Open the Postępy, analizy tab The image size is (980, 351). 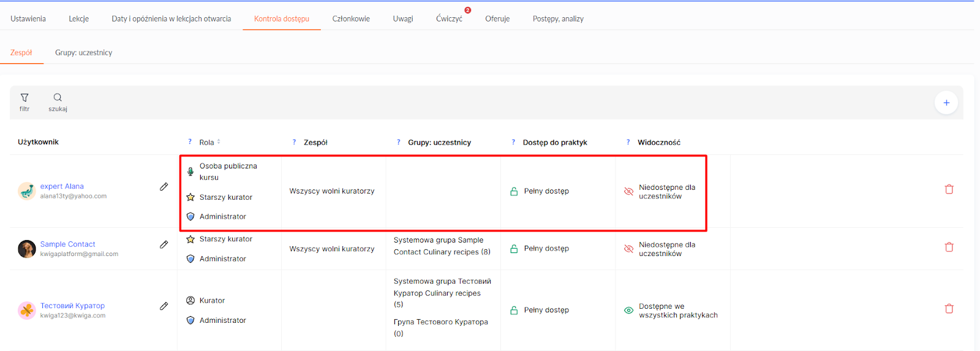click(558, 18)
